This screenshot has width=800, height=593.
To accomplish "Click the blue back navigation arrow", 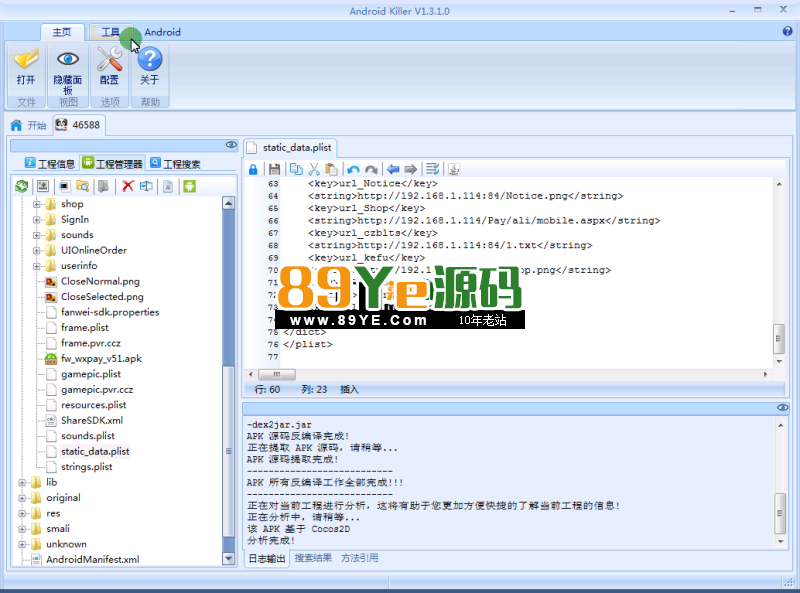I will 393,169.
